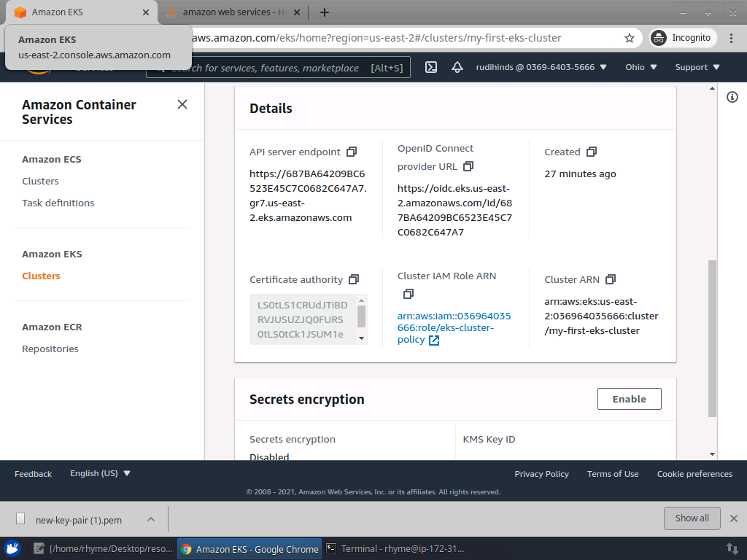Click the certificate authority box scrollbar

tap(361, 316)
